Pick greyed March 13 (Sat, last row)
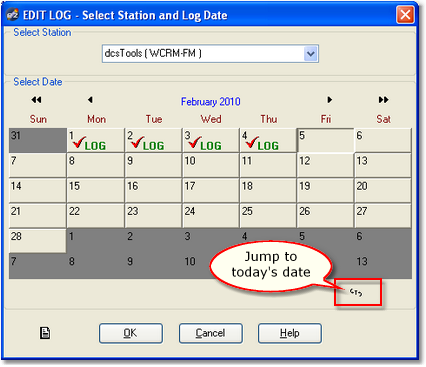426x367 pixels. tap(383, 266)
